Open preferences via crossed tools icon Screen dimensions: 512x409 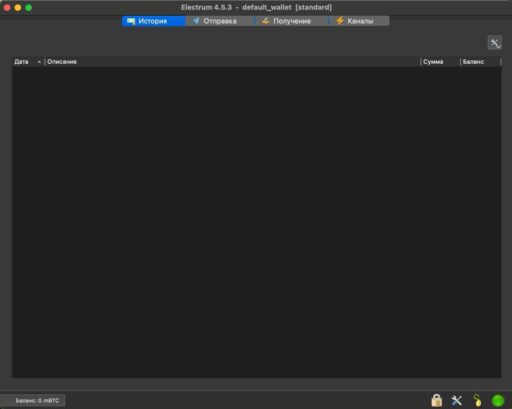457,400
